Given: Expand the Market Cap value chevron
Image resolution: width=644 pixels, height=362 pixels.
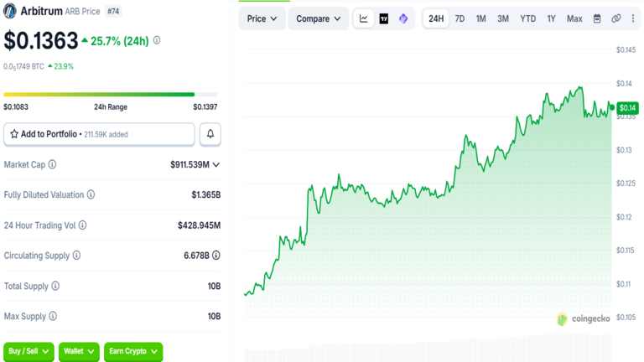Looking at the screenshot, I should click(x=216, y=164).
